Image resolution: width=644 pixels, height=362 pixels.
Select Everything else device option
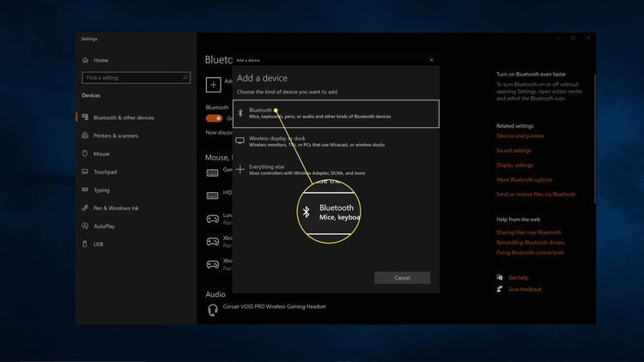tap(336, 170)
